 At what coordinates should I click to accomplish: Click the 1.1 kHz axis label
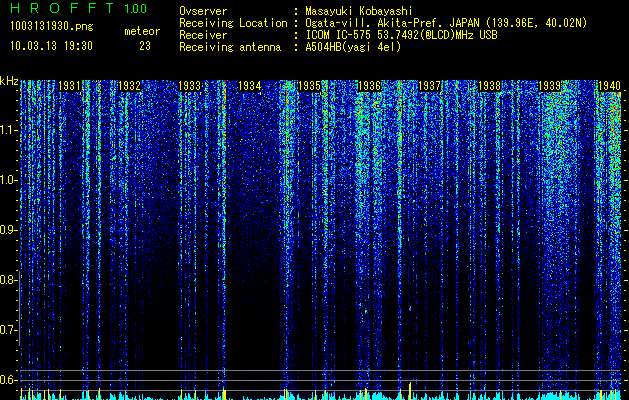click(x=8, y=130)
